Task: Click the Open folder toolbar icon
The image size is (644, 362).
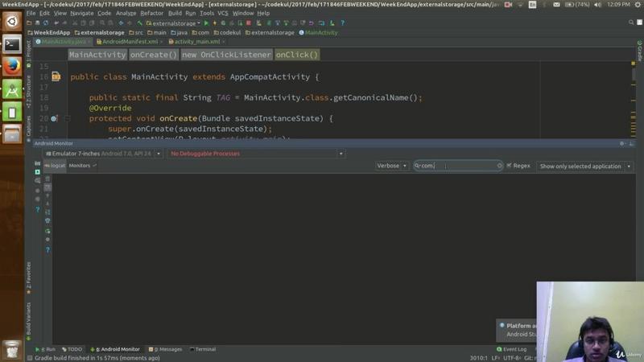Action: [x=29, y=23]
